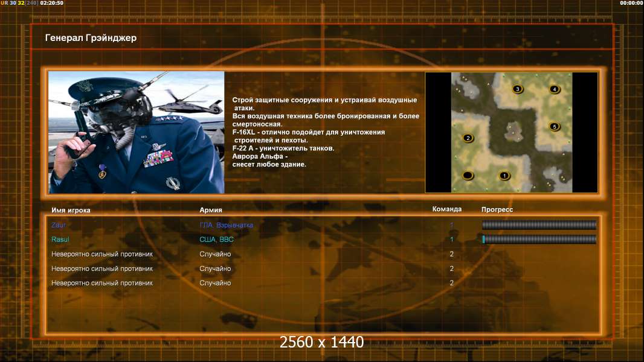This screenshot has width=644, height=362.
Task: Click the '2560 x 1440' resolution label
Action: pos(321,342)
